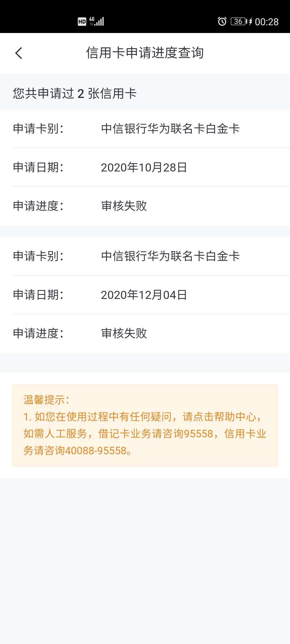Tap the back arrow icon
Screen dimensions: 290x644
pyautogui.click(x=19, y=53)
